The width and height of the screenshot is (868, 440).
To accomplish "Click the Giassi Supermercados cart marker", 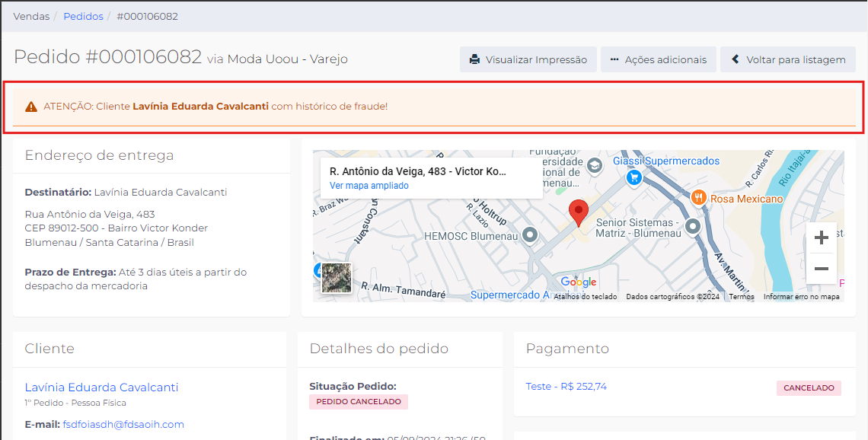I will [633, 177].
